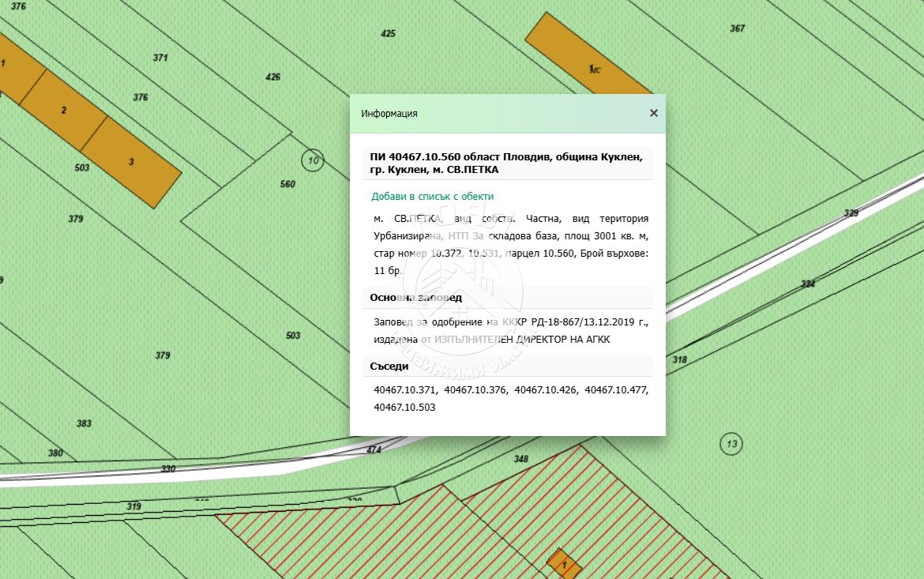Click the popup title 'Информация' header
The image size is (924, 579).
pos(389,113)
